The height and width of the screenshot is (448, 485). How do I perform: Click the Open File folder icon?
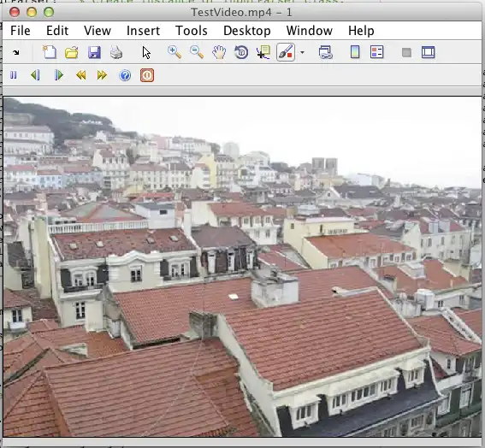click(72, 52)
